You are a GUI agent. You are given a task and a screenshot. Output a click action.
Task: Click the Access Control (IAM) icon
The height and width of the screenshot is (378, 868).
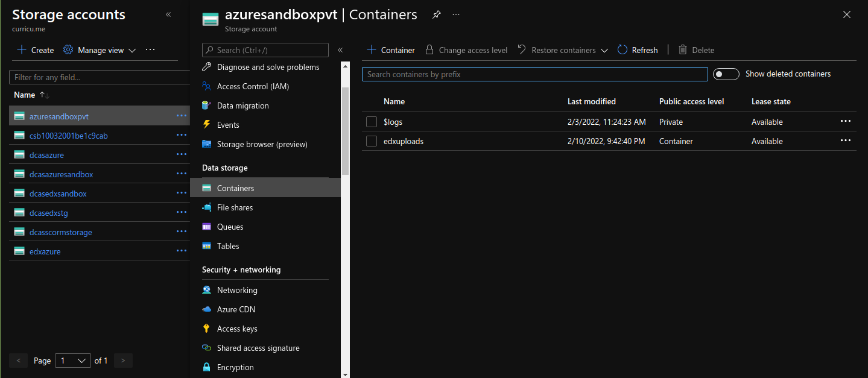pyautogui.click(x=207, y=86)
